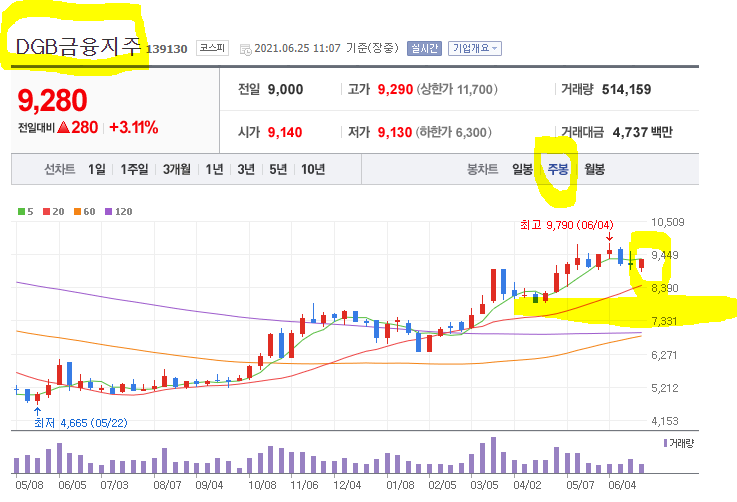The width and height of the screenshot is (737, 502).
Task: Click the green 5-period moving average swatch
Action: (x=21, y=212)
